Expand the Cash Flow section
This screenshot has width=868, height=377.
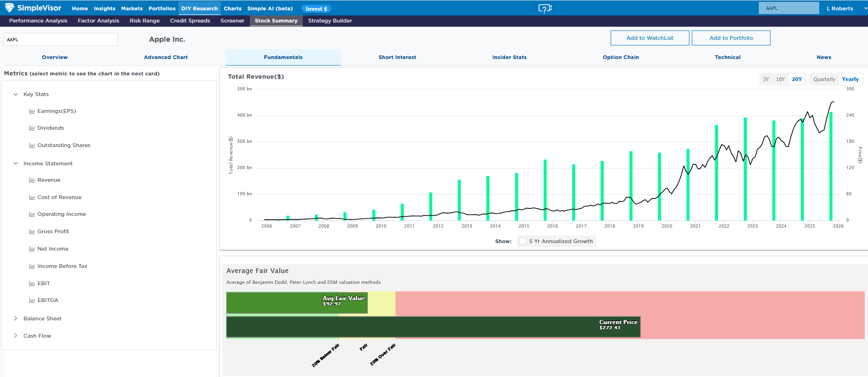pyautogui.click(x=15, y=336)
